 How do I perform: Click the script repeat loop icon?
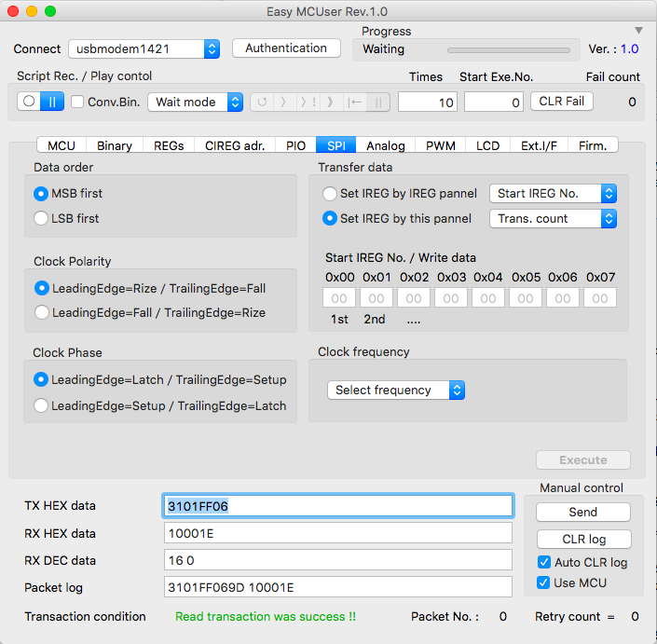(262, 102)
